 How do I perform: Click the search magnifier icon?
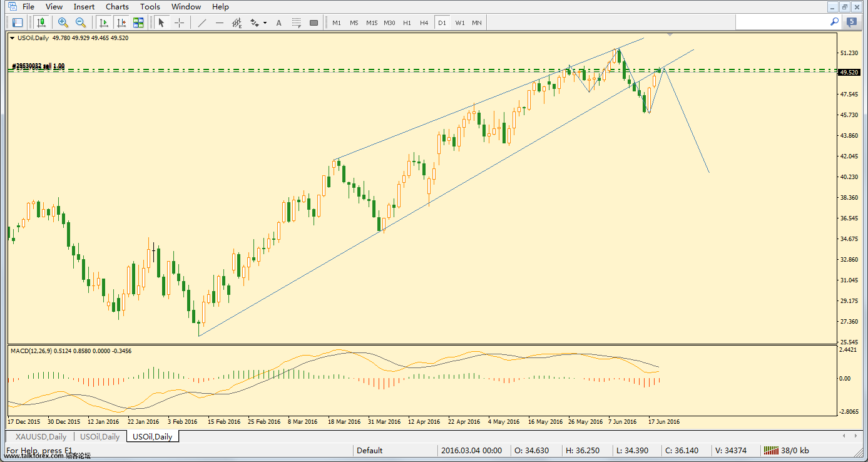pos(834,21)
